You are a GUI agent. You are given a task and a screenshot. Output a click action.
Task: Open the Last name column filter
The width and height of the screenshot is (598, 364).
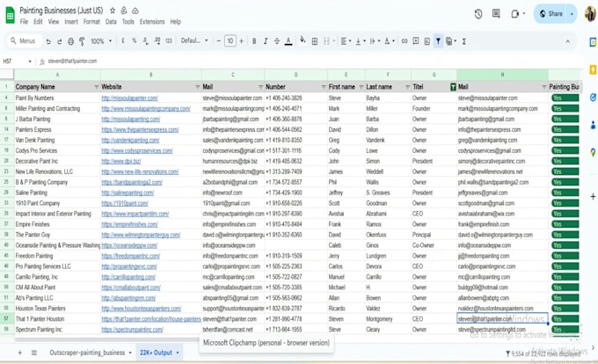pyautogui.click(x=407, y=87)
